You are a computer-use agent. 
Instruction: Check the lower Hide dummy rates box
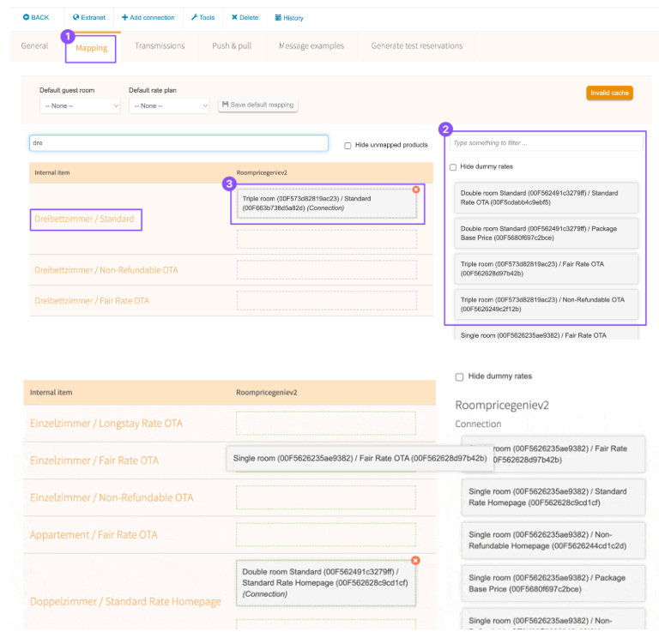coord(459,376)
